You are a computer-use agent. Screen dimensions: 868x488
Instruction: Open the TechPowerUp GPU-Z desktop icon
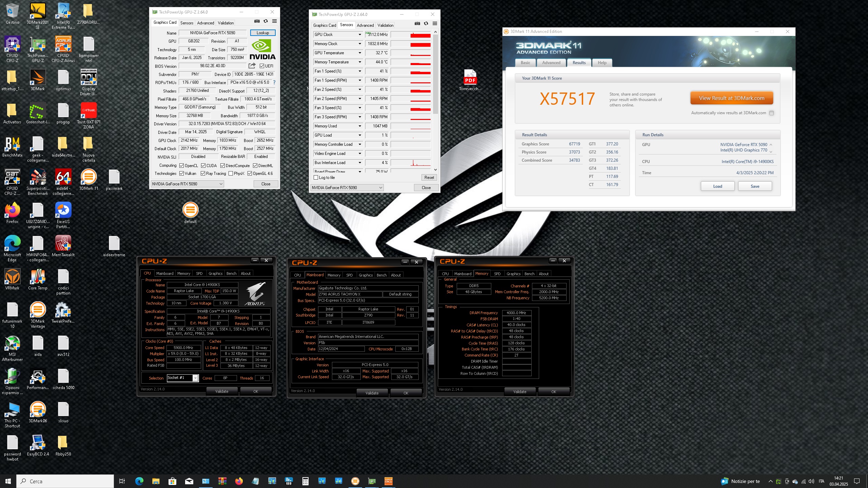[38, 49]
